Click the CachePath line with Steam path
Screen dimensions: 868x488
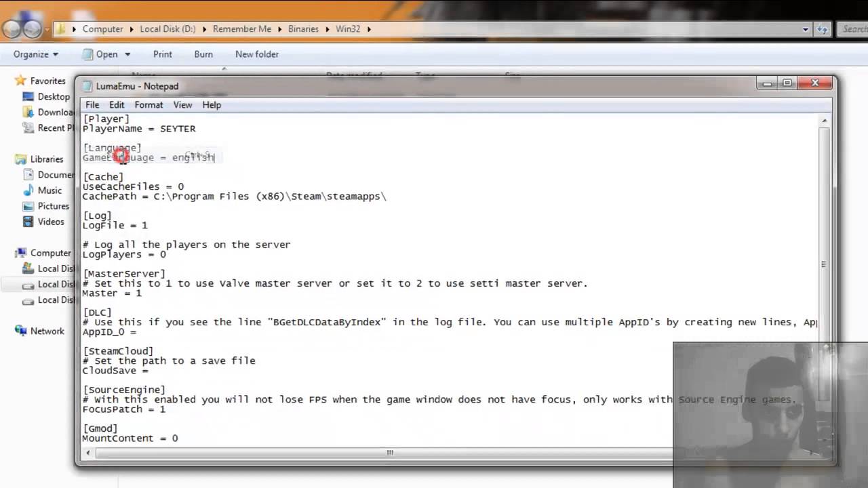tap(235, 197)
